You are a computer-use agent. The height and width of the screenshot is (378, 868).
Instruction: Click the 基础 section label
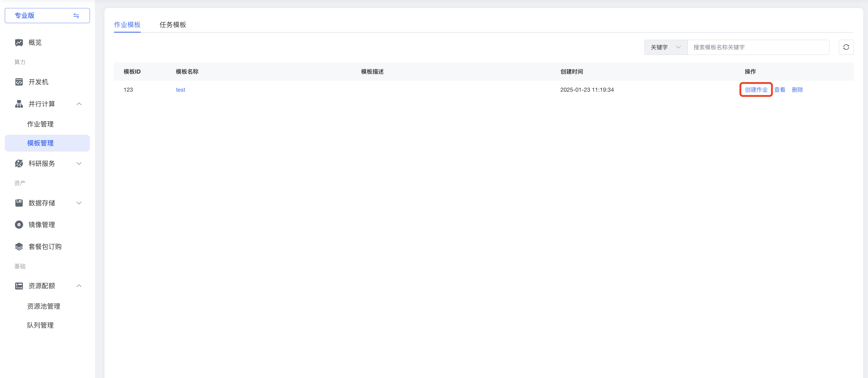click(20, 266)
